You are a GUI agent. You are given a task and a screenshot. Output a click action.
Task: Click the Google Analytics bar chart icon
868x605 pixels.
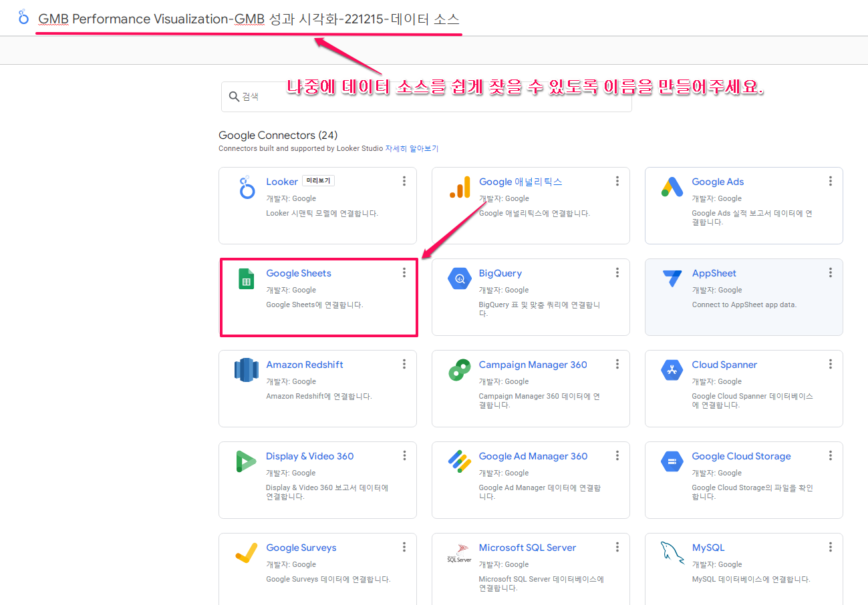point(460,188)
